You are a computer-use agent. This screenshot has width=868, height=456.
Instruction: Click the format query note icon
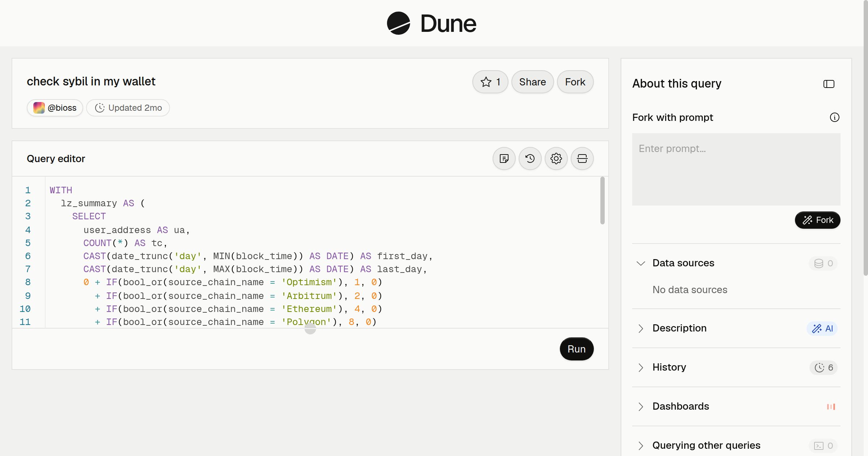coord(504,159)
